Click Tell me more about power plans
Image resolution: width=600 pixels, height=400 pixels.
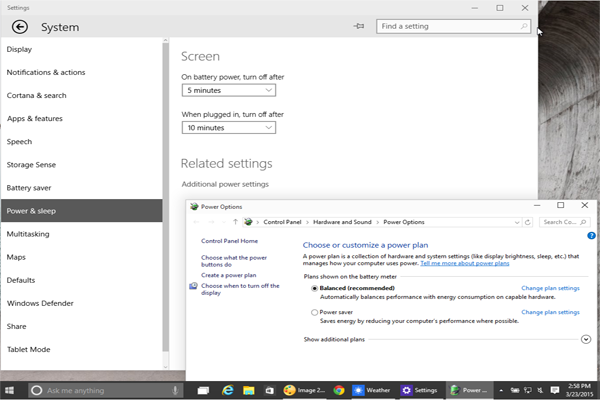pyautogui.click(x=464, y=263)
